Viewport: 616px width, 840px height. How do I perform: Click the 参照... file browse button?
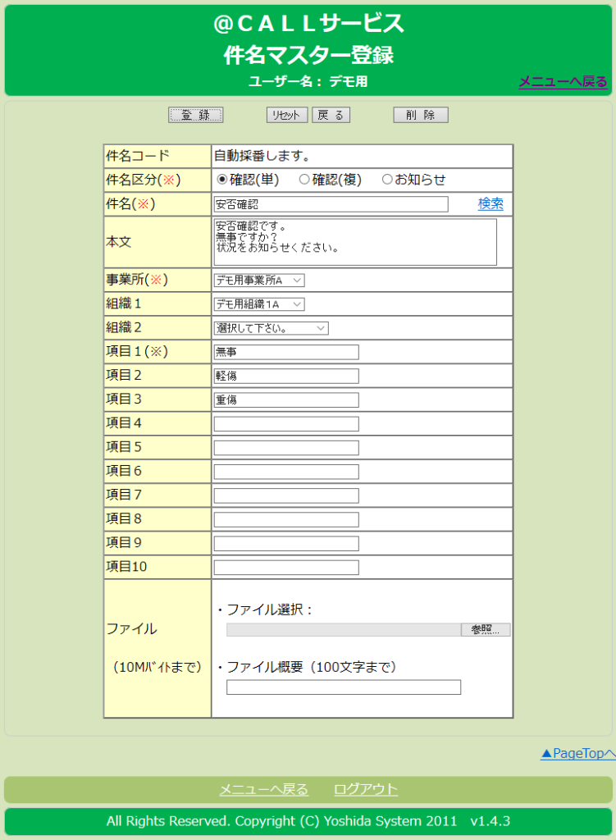[486, 629]
